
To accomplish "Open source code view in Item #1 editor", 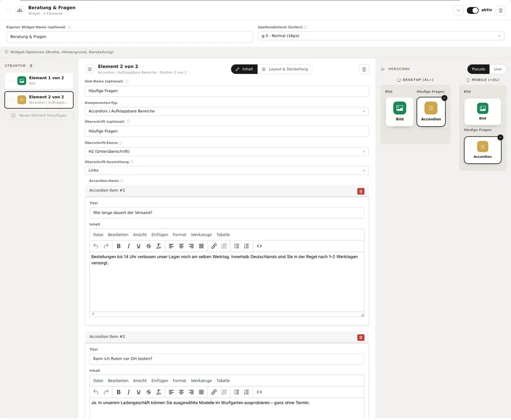I will [259, 246].
